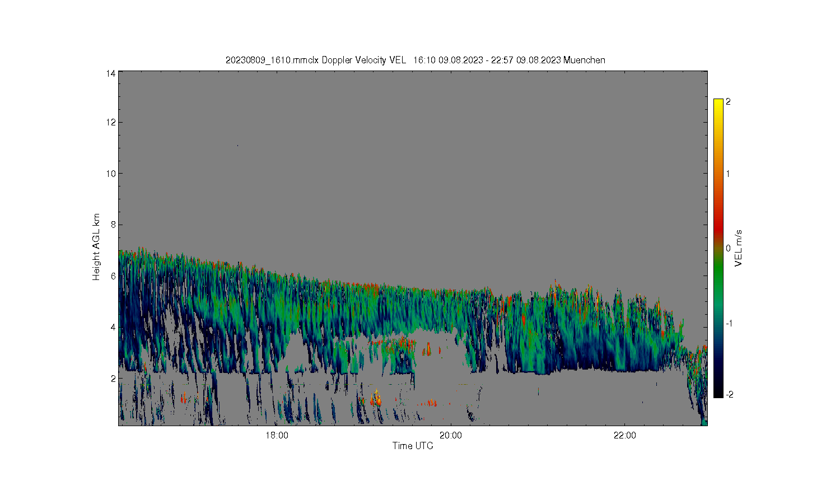Click the '10' height tick label
The image size is (840, 504).
pos(111,174)
